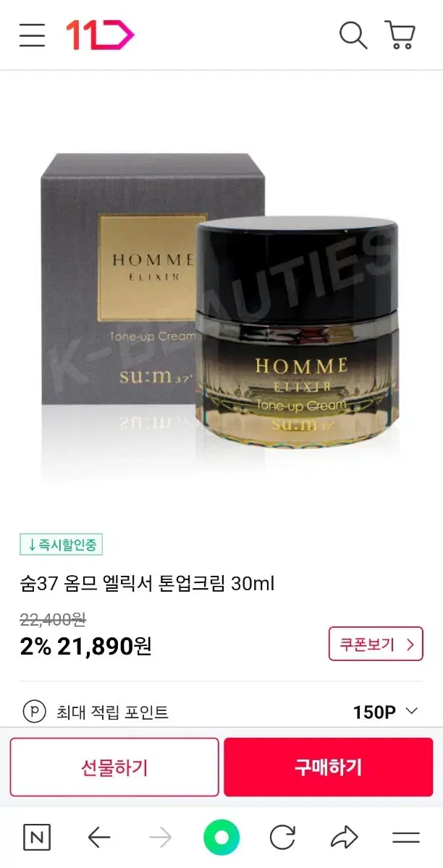The height and width of the screenshot is (868, 443).
Task: Reload the page with refresh icon
Action: (282, 838)
